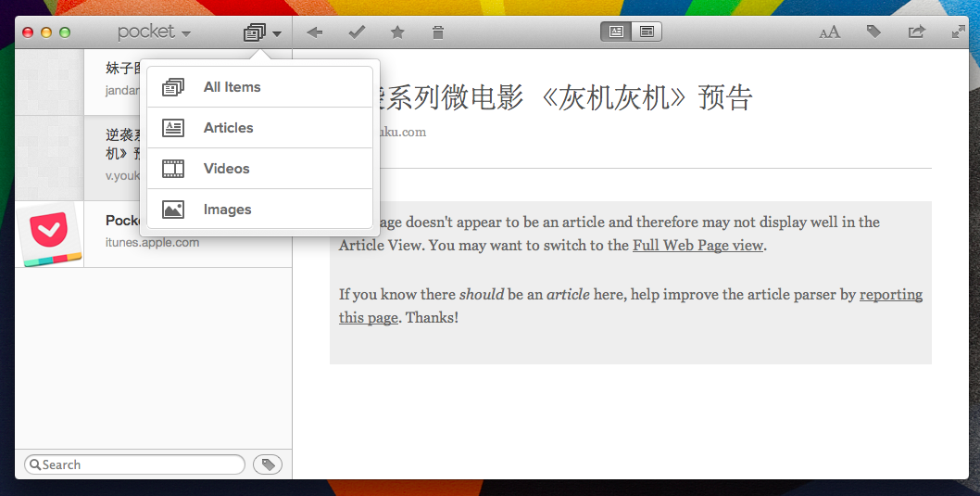Delete the item with the trash icon
This screenshot has width=980, height=496.
click(438, 32)
